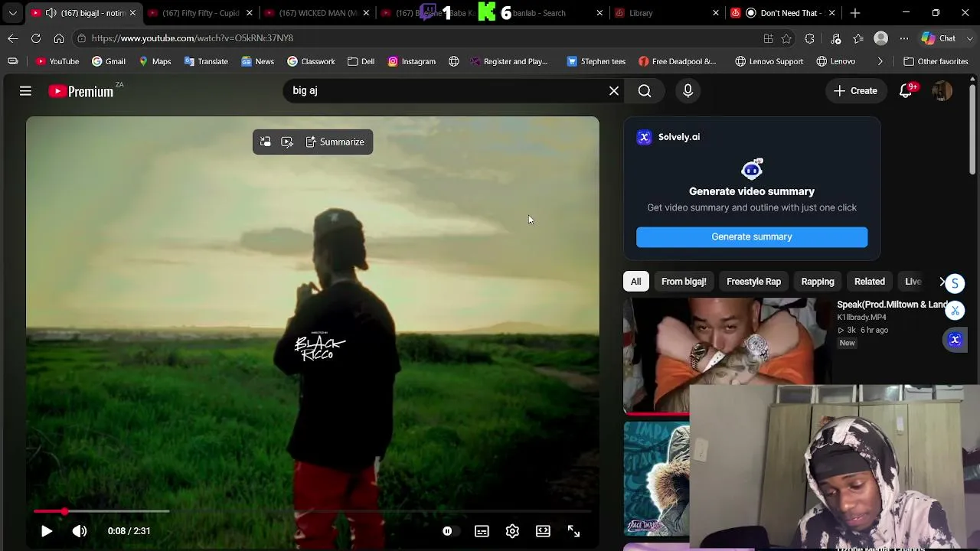Open the Gmail bookmark
The width and height of the screenshot is (980, 551).
[x=108, y=61]
